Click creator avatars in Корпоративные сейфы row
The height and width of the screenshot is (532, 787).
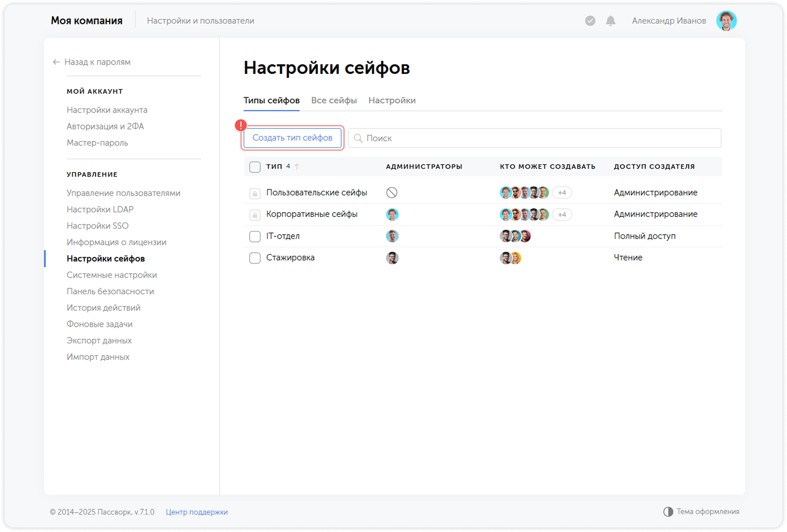[x=524, y=214]
